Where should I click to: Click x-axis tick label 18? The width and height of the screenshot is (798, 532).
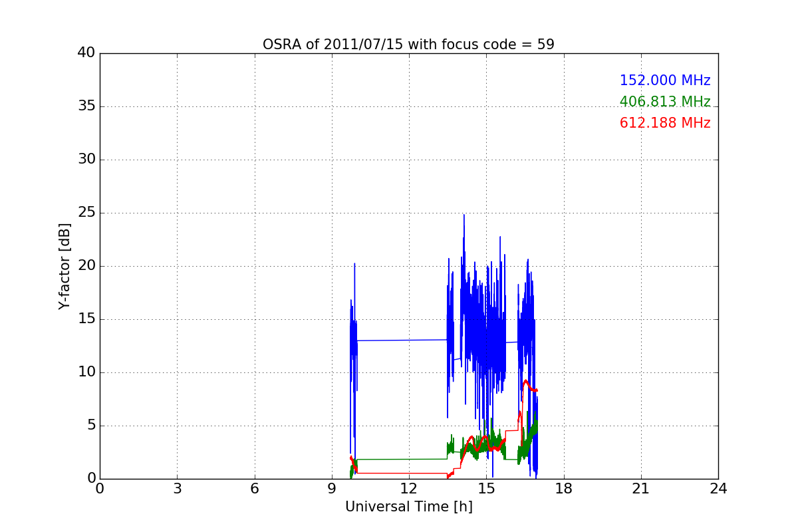pyautogui.click(x=564, y=489)
